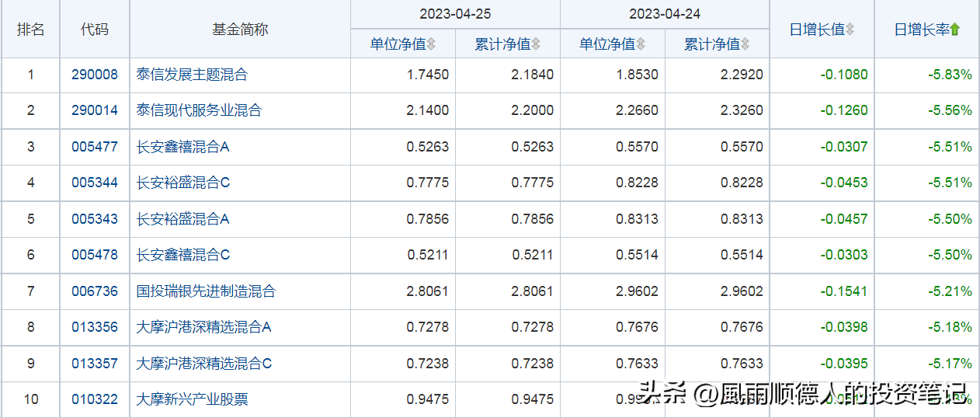This screenshot has height=418, width=980.
Task: Open fund code 005478 link
Action: tap(95, 255)
